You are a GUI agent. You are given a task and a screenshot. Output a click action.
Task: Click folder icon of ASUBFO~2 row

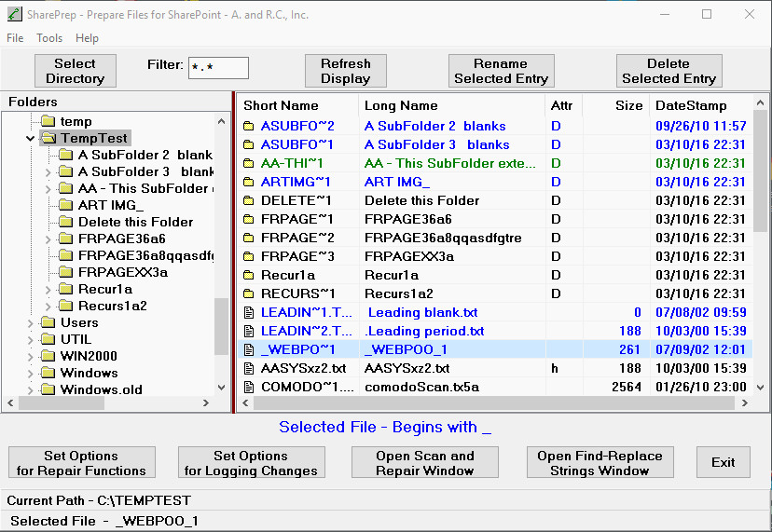pos(249,127)
